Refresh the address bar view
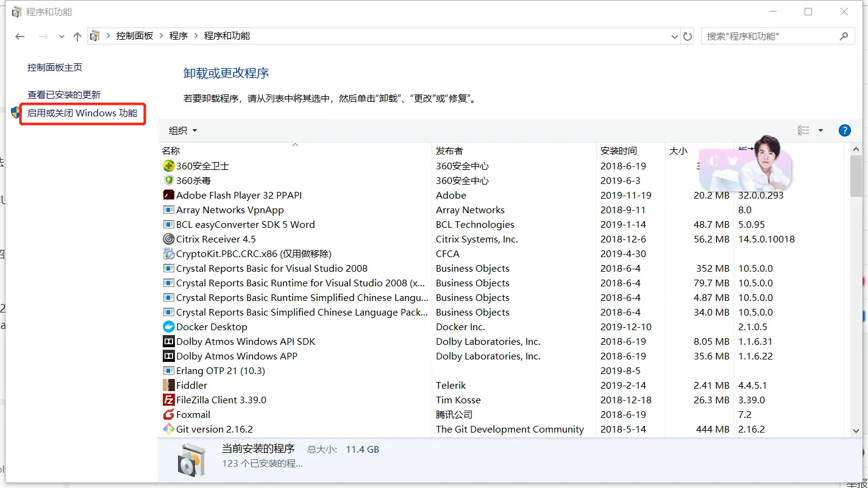The image size is (868, 488). pos(688,36)
